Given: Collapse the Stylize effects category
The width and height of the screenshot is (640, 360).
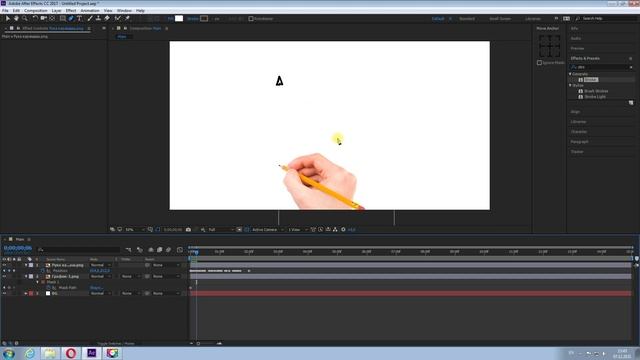Looking at the screenshot, I should click(571, 85).
